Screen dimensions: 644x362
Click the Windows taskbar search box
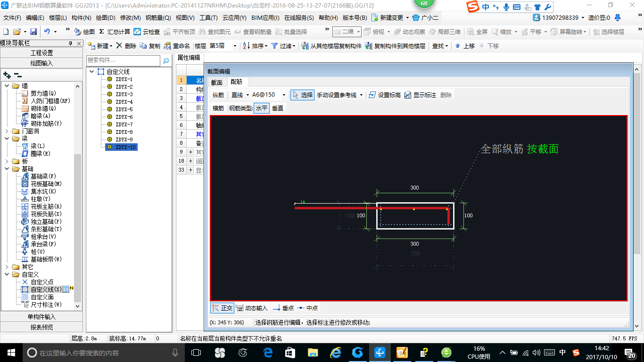pyautogui.click(x=102, y=353)
